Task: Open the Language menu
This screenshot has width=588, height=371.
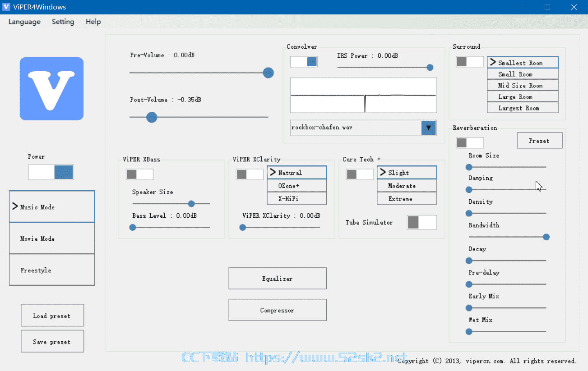Action: [x=24, y=22]
